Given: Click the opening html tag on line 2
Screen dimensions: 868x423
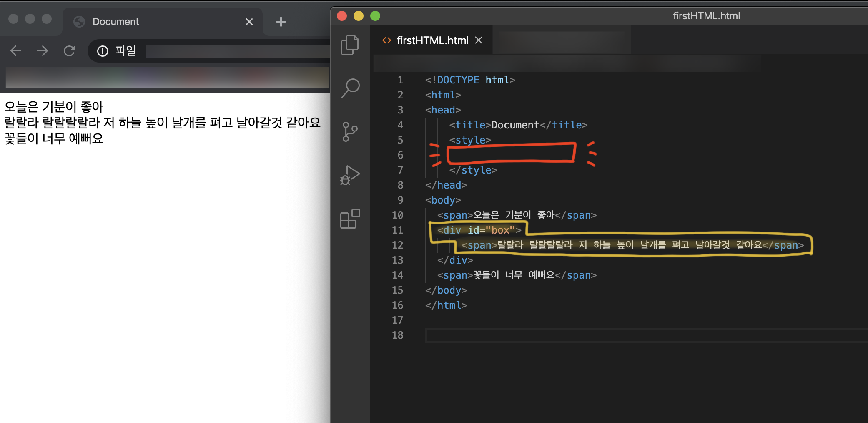Looking at the screenshot, I should pos(443,95).
